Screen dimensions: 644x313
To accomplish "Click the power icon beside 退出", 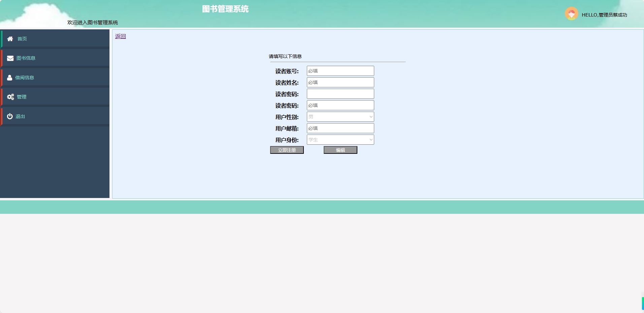I will tap(10, 116).
